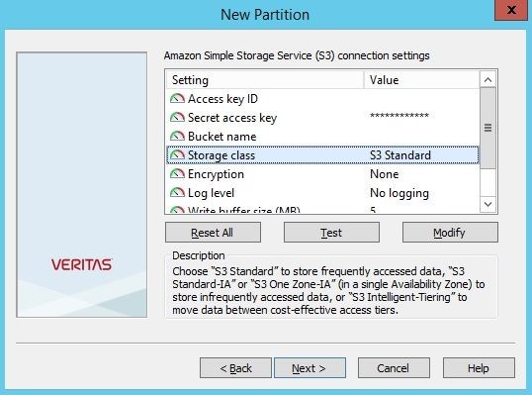Click the Reset All button
Screen dimensions: 532x395
coord(213,233)
